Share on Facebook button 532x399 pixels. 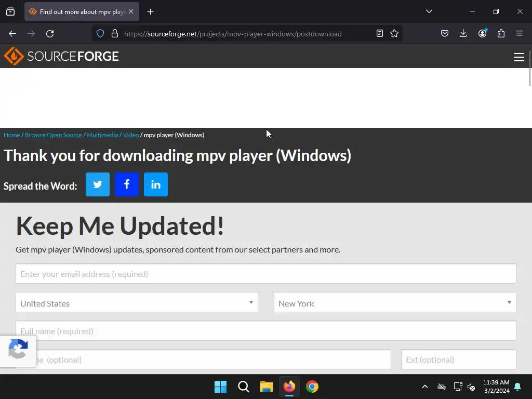tap(127, 184)
